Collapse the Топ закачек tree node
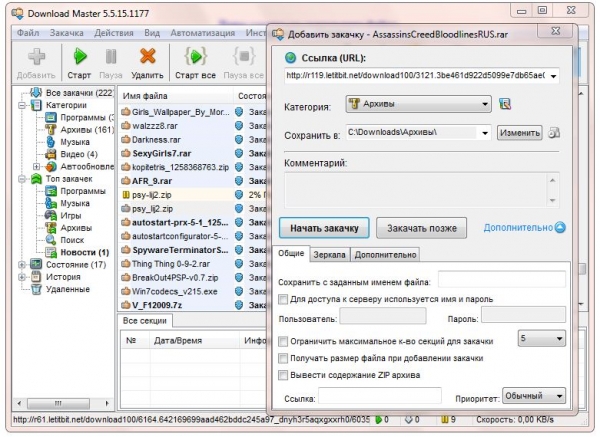This screenshot has width=600, height=437. 22,179
